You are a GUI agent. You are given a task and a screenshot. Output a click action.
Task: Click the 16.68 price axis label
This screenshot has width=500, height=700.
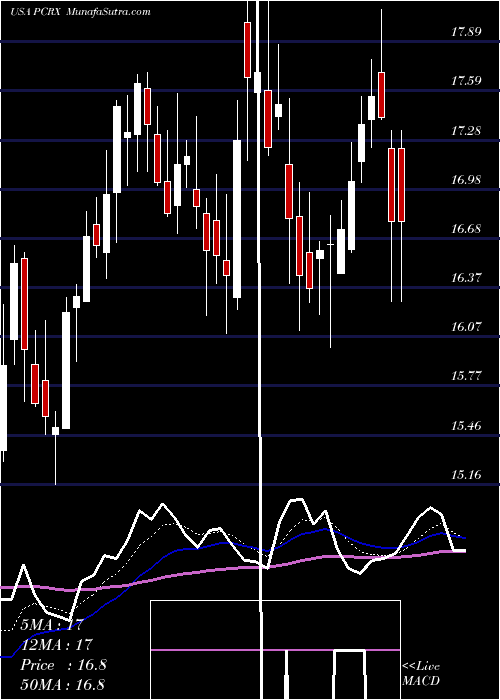pos(466,229)
